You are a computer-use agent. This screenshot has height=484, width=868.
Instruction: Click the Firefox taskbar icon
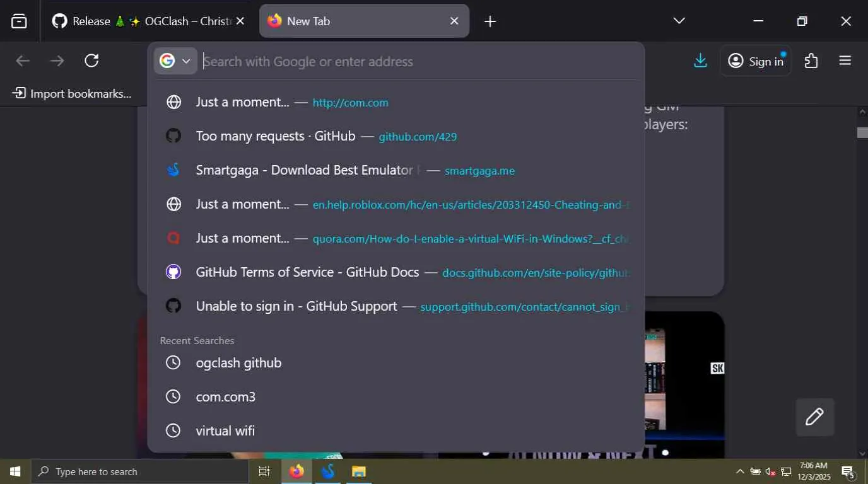(296, 471)
